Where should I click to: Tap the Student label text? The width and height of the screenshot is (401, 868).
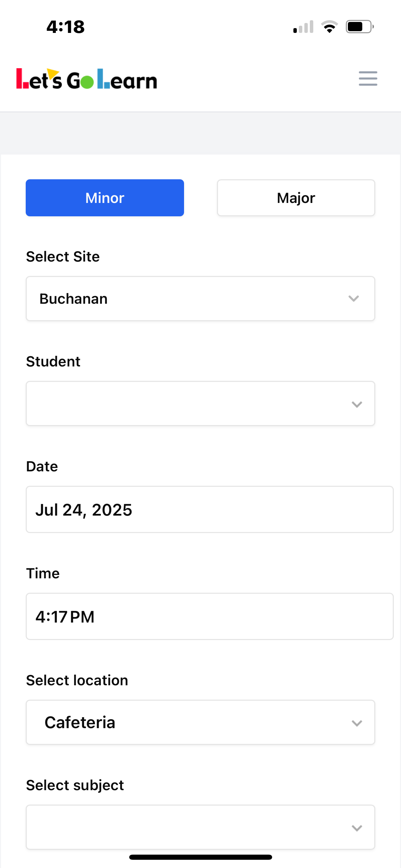point(53,361)
